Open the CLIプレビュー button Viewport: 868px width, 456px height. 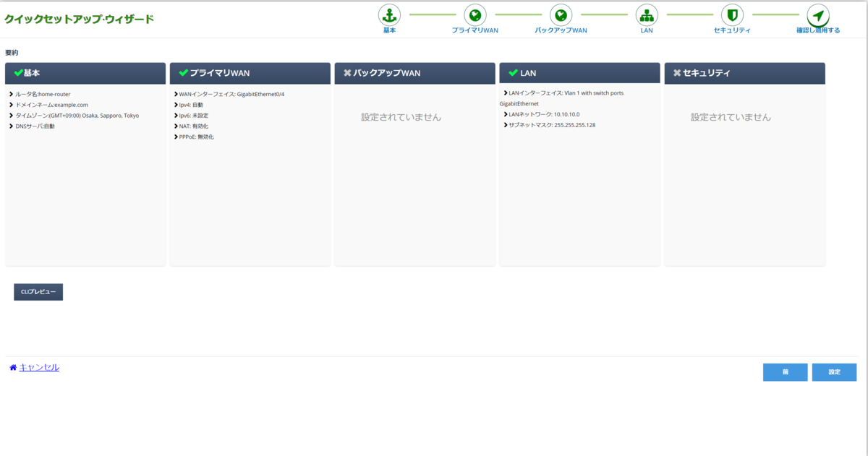coord(38,292)
